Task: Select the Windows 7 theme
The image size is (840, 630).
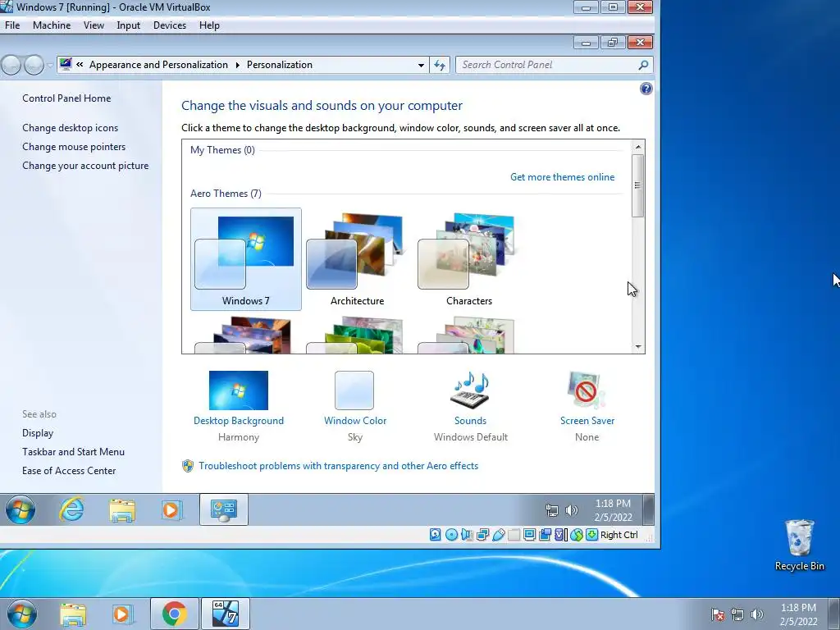Action: tap(246, 259)
